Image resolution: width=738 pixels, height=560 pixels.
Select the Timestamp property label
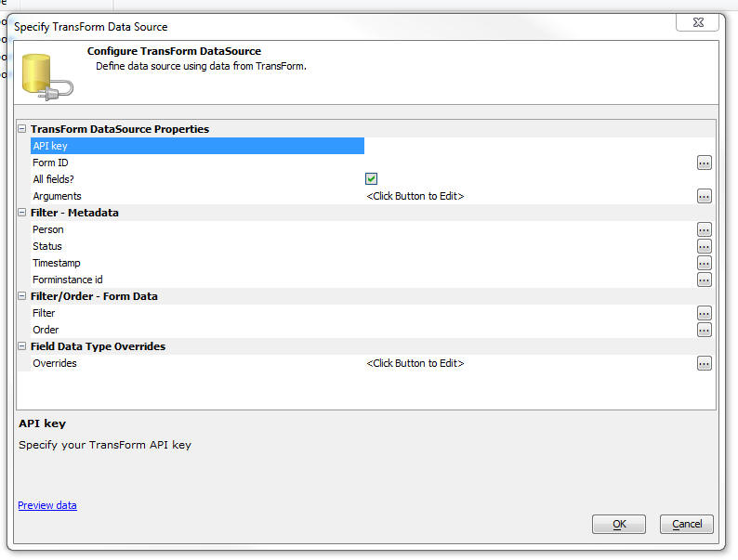57,263
